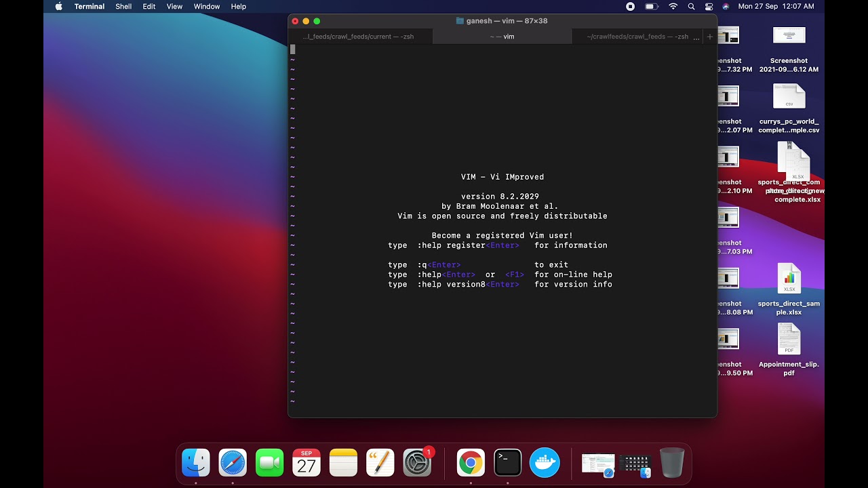Click the "<F1>" key hint

point(515,274)
